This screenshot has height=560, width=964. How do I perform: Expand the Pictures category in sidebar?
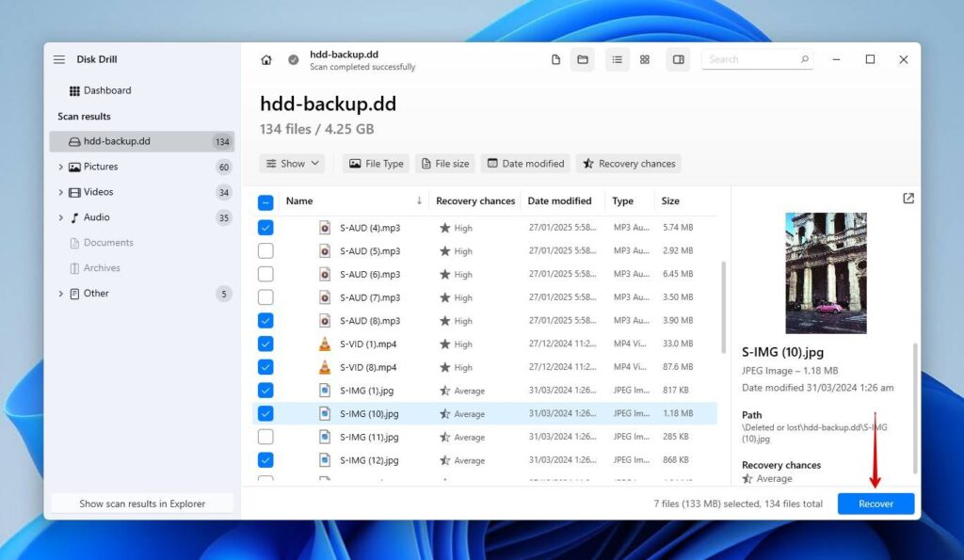61,167
